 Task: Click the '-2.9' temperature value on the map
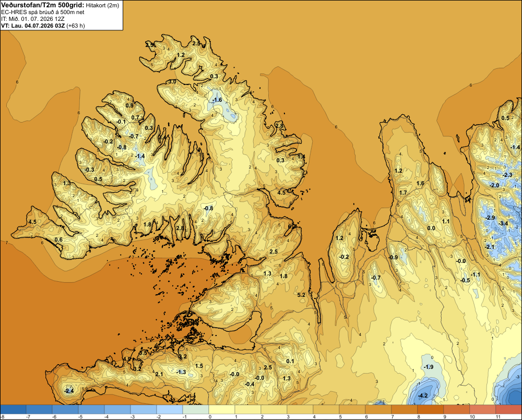point(490,218)
